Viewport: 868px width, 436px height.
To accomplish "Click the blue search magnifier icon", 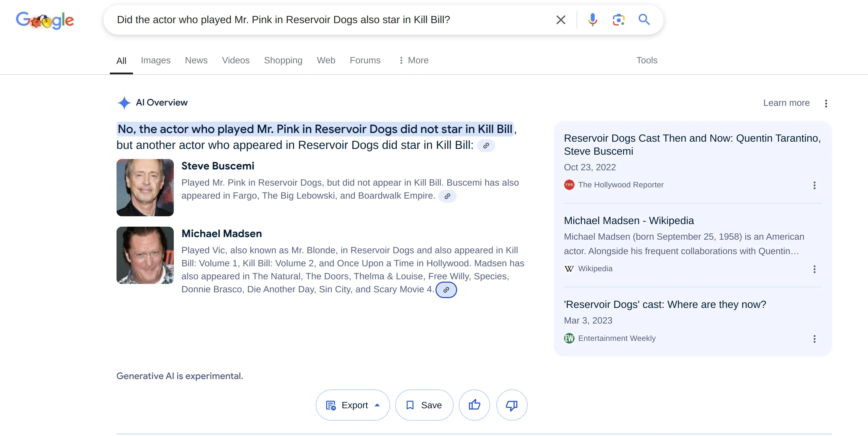I will pos(644,20).
